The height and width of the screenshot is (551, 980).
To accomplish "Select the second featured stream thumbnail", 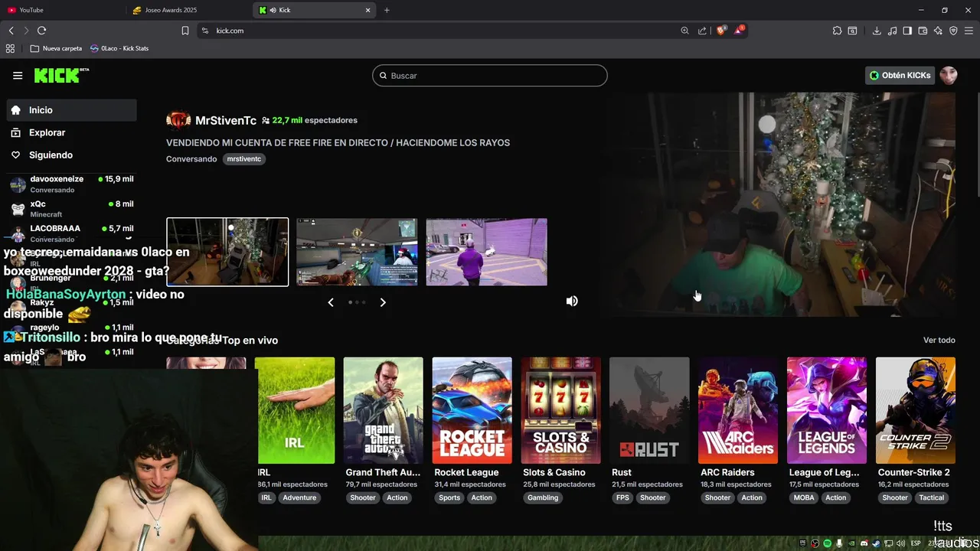I will [357, 252].
